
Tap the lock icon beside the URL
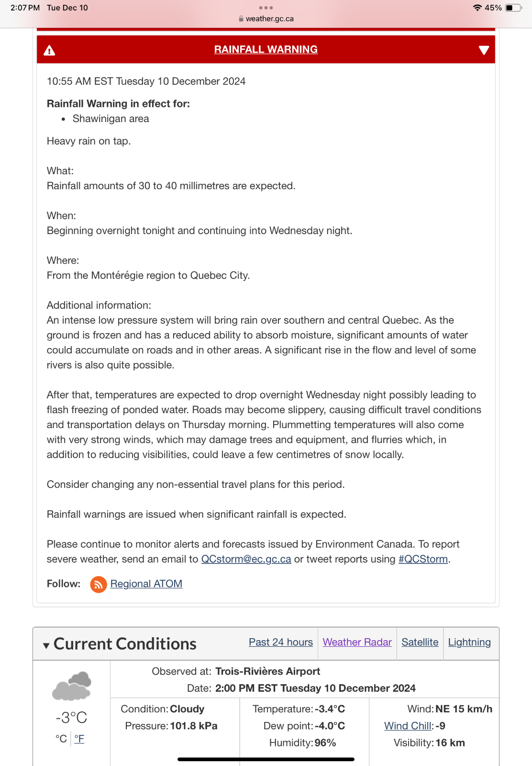(x=241, y=19)
